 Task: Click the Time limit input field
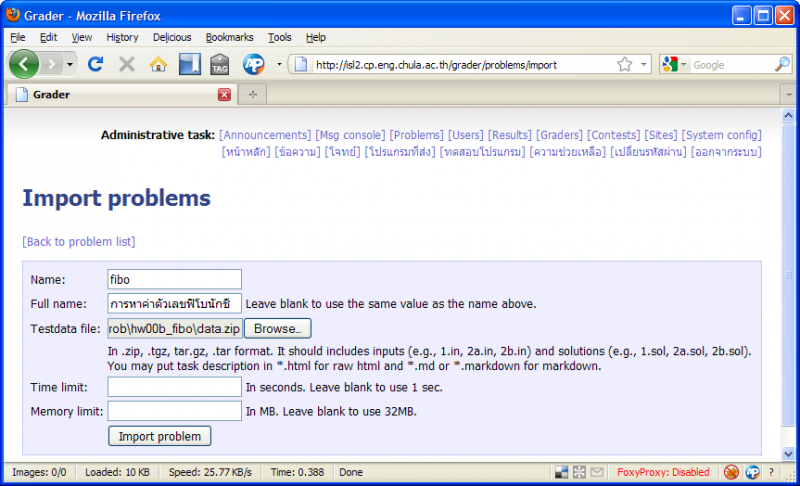tap(175, 387)
